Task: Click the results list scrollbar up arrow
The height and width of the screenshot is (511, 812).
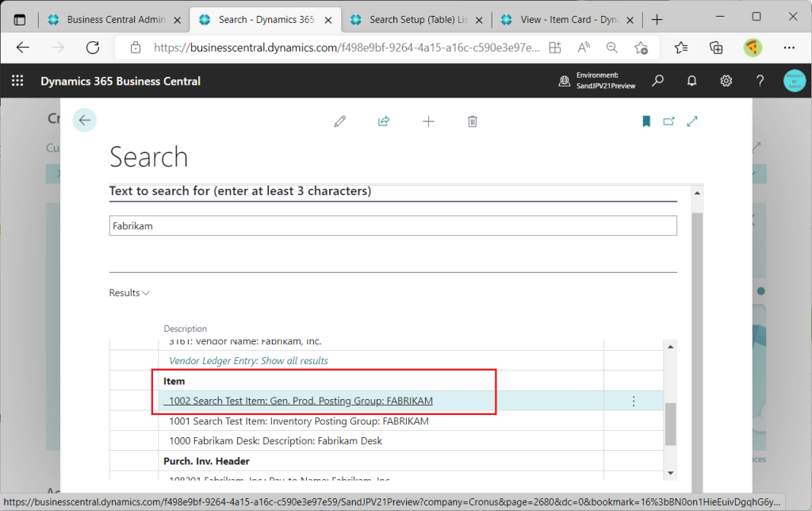Action: pyautogui.click(x=671, y=347)
